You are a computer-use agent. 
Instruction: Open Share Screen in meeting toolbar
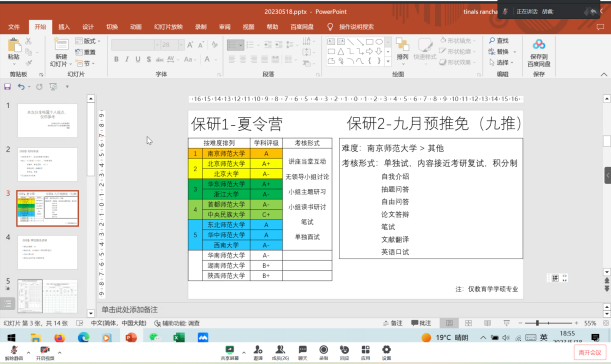pos(230,352)
